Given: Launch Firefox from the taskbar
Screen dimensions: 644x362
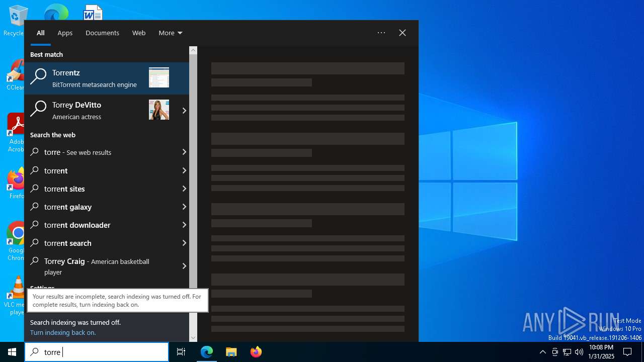Looking at the screenshot, I should point(256,352).
